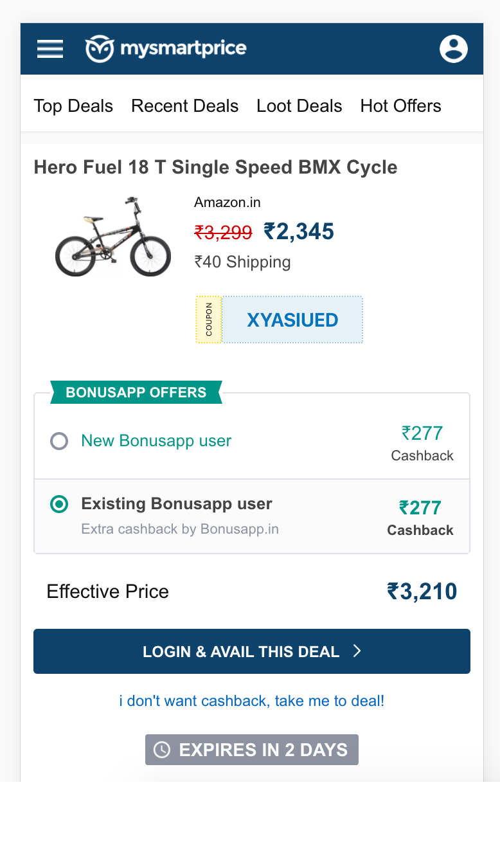Select the Existing Bonusapp user radio button
Screen dimensions: 500x868
[x=59, y=504]
